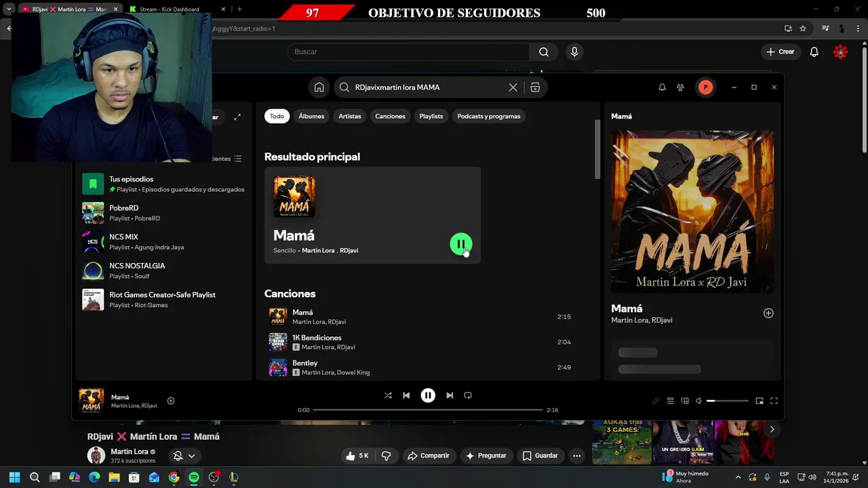
Task: Pause playback on the Mamá main result card
Action: pyautogui.click(x=461, y=244)
